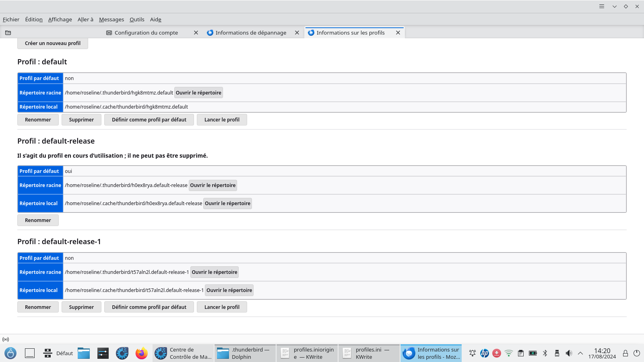644x362 pixels.
Task: Open the pinned Mageia Control Center gear icon
Action: coord(122,353)
